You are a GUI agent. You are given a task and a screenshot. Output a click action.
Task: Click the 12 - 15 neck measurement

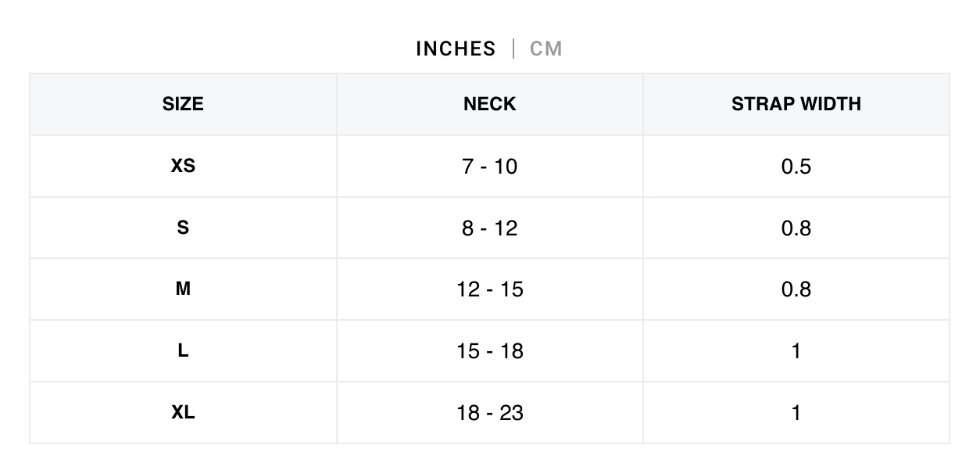(490, 289)
